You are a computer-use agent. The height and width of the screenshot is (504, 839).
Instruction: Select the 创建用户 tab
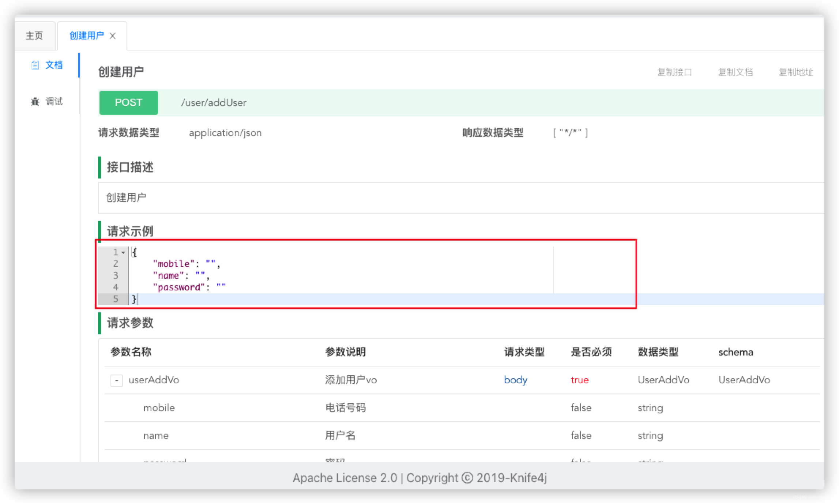click(86, 35)
